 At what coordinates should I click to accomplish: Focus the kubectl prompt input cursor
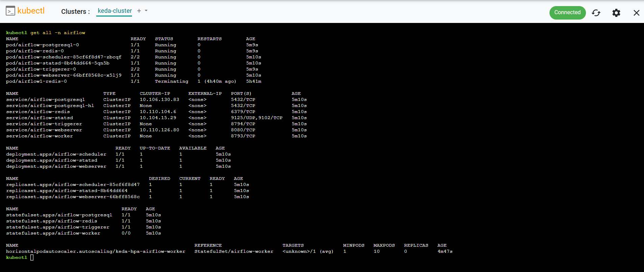[32, 257]
